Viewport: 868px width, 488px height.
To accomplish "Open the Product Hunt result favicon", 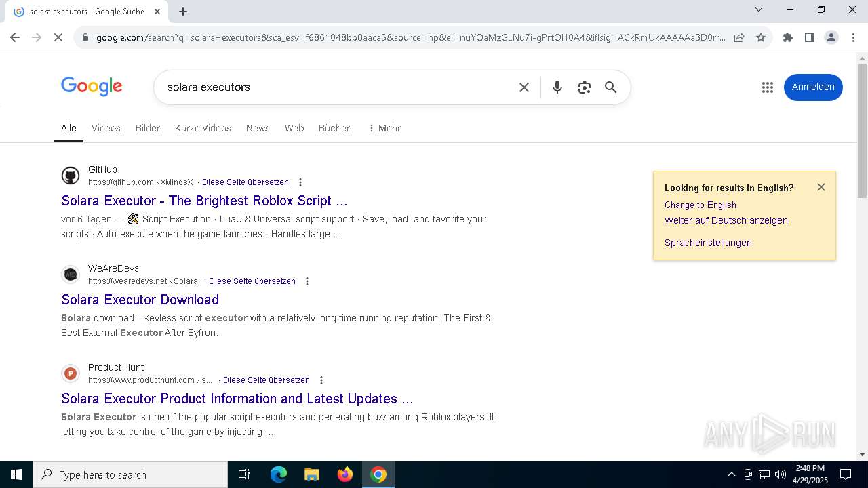I will click(71, 373).
